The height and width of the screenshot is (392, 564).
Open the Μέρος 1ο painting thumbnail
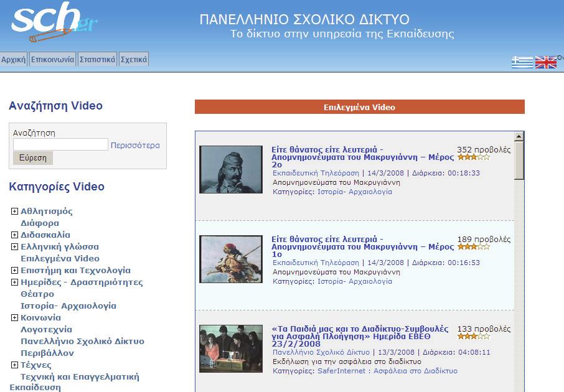[x=231, y=259]
